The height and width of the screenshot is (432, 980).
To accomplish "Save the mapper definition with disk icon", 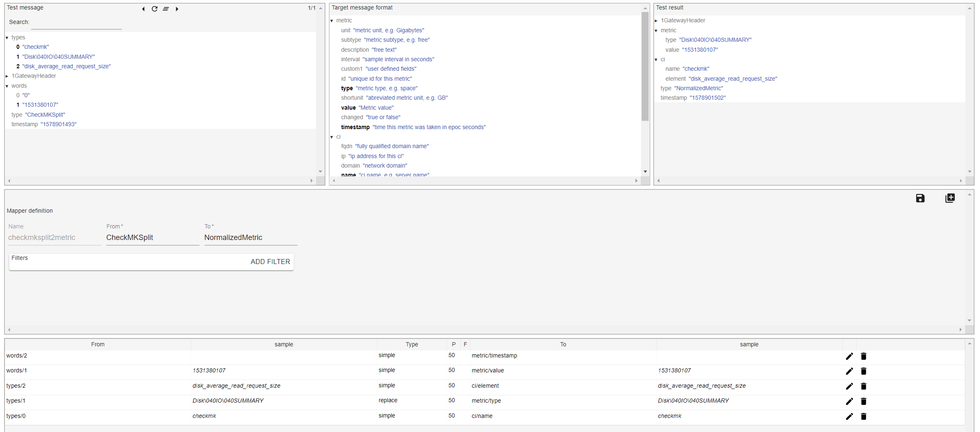I will (x=920, y=198).
